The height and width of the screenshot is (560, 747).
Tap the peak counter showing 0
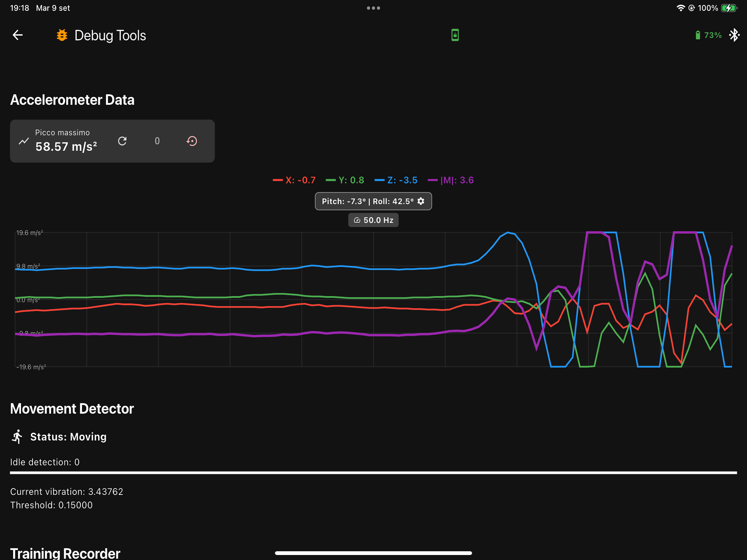[157, 141]
